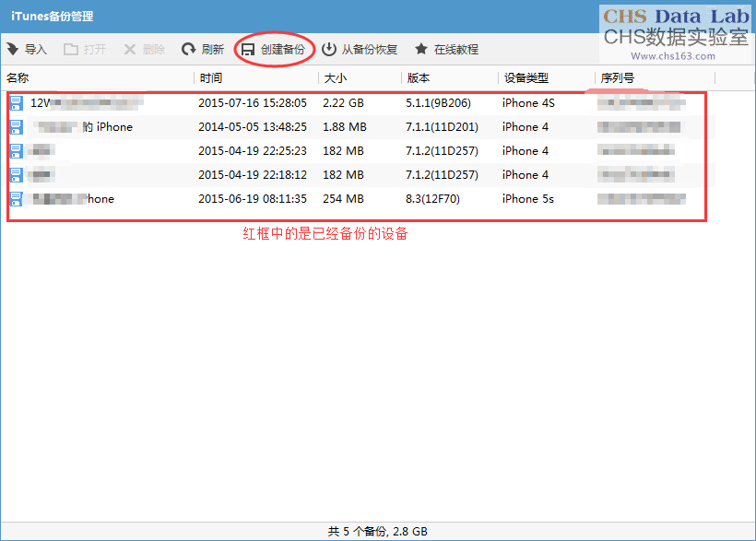
Task: Sort by the 大小 column header
Action: 335,77
